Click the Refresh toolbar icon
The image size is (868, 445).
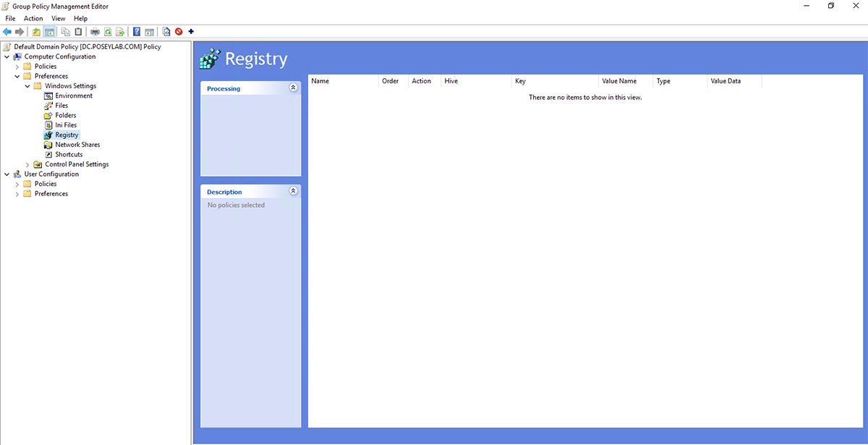108,32
